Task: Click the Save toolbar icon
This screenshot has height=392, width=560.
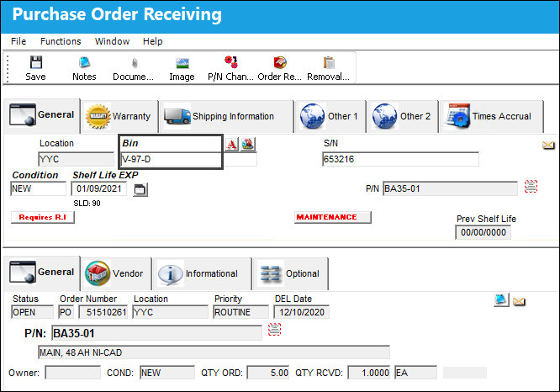Action: (x=35, y=68)
